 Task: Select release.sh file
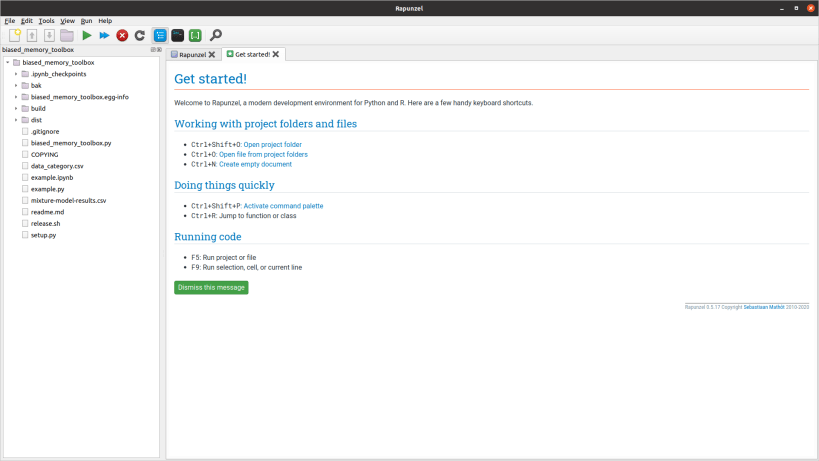pyautogui.click(x=45, y=223)
